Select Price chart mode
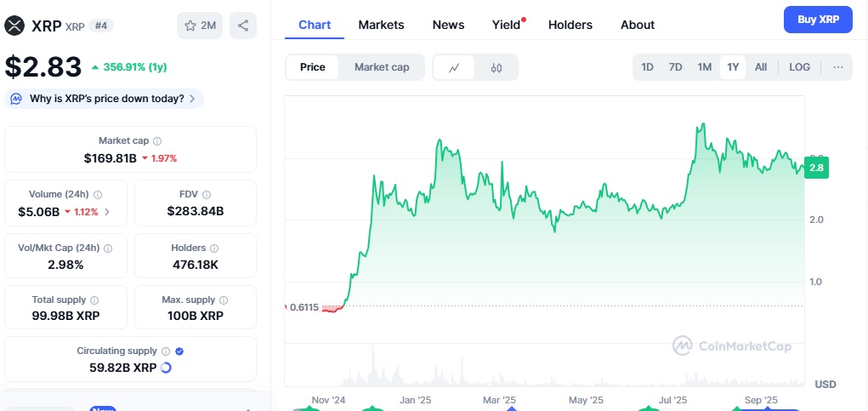Screen dimensions: 868x411 tap(312, 67)
